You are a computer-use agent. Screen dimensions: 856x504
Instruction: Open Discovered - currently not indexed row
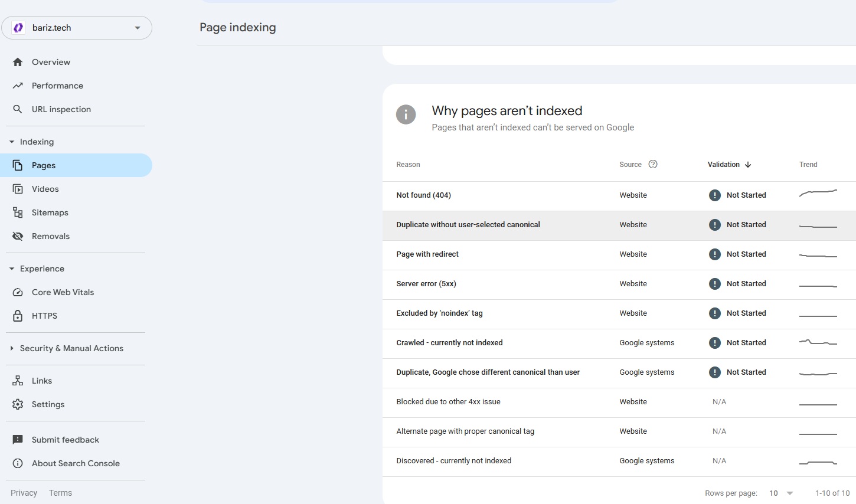[x=619, y=462]
